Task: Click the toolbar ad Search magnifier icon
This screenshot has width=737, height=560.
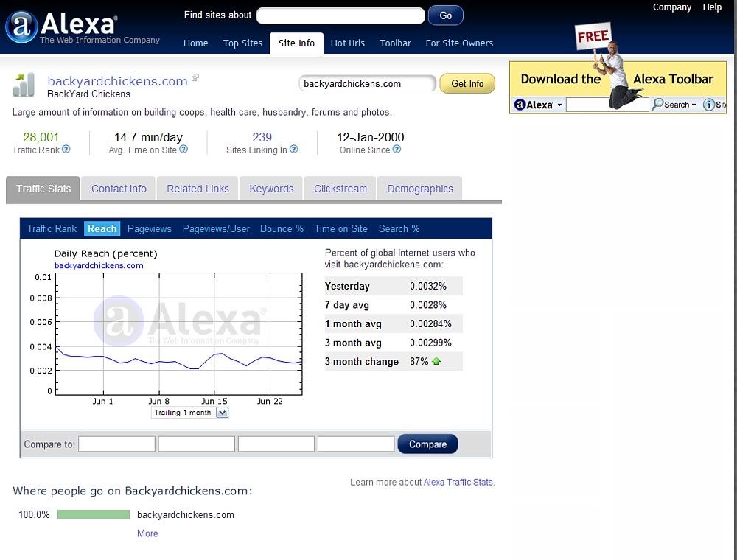Action: [x=657, y=105]
